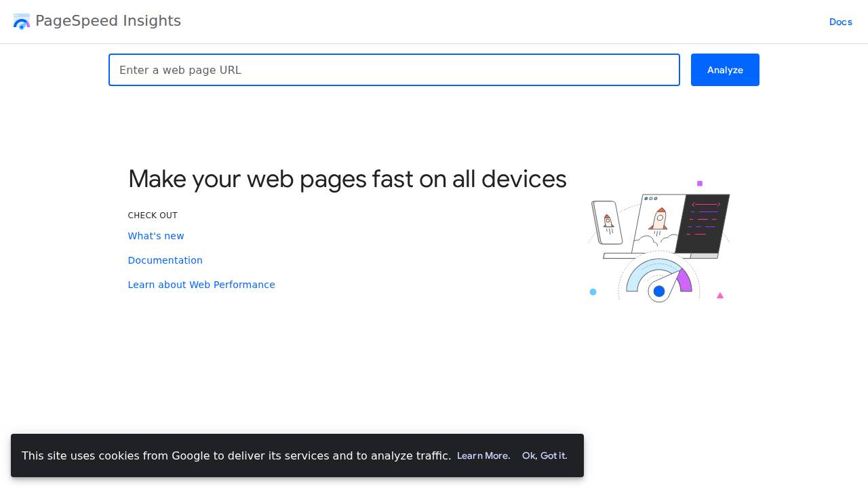Screen dimensions: 868x488
Task: Click the dark code panel in the illustration
Action: click(x=702, y=224)
